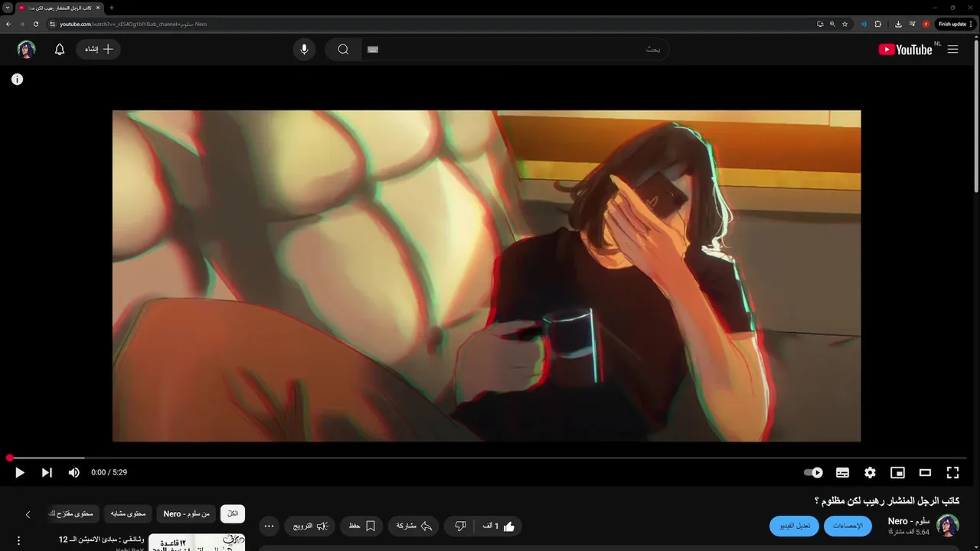This screenshot has width=980, height=551.
Task: Save the video (حفظ)
Action: [361, 526]
